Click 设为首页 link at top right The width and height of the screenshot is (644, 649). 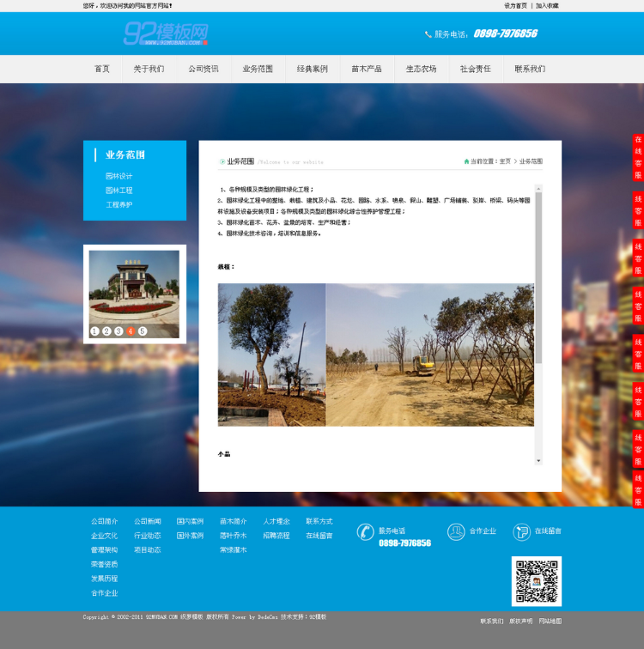[516, 6]
